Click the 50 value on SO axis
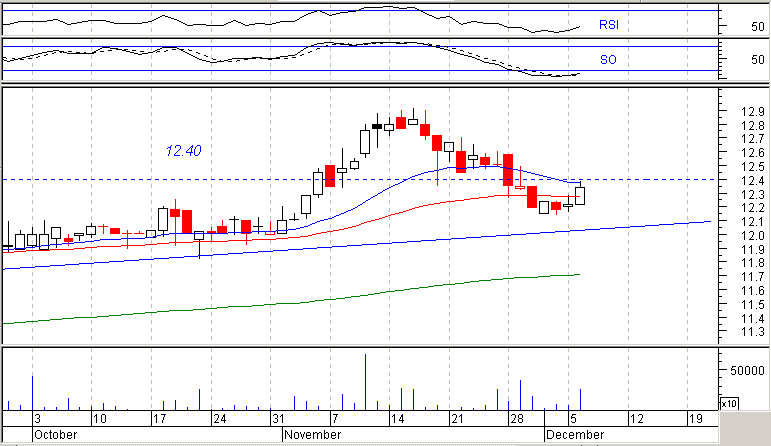Viewport: 771px width, 446px height. pos(758,59)
